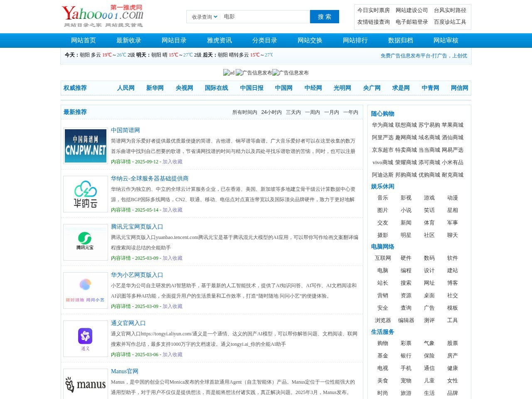Open the 腾讯元宝网页版入口 title link

coord(137,227)
